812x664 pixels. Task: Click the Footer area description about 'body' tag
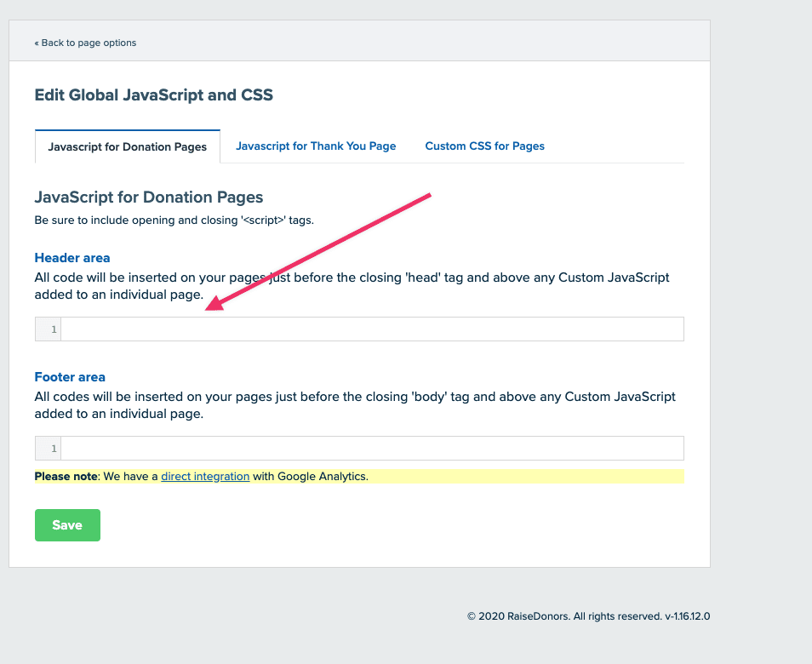click(355, 405)
